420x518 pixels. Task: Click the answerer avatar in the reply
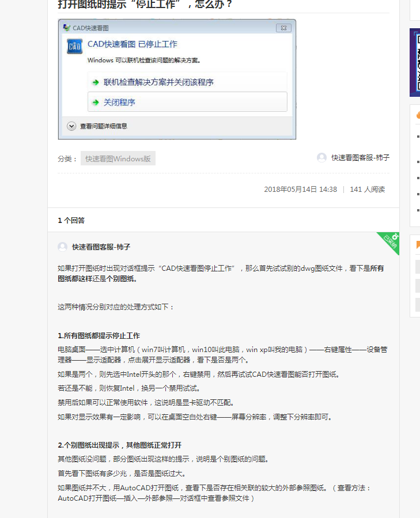62,247
